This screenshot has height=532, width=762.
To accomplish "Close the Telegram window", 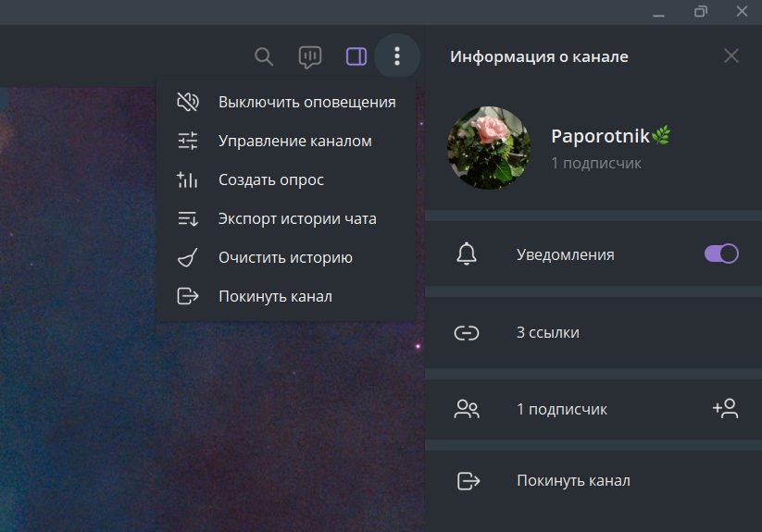I will pyautogui.click(x=742, y=11).
